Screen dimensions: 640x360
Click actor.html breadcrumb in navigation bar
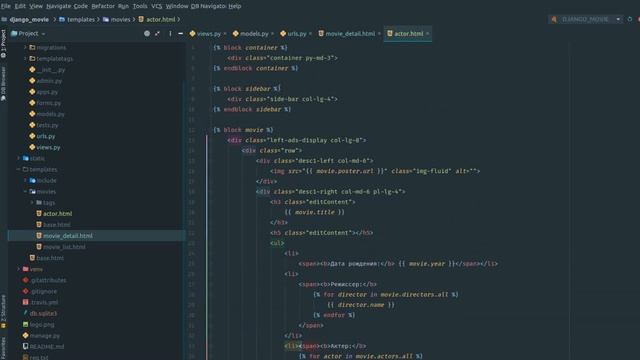click(160, 19)
